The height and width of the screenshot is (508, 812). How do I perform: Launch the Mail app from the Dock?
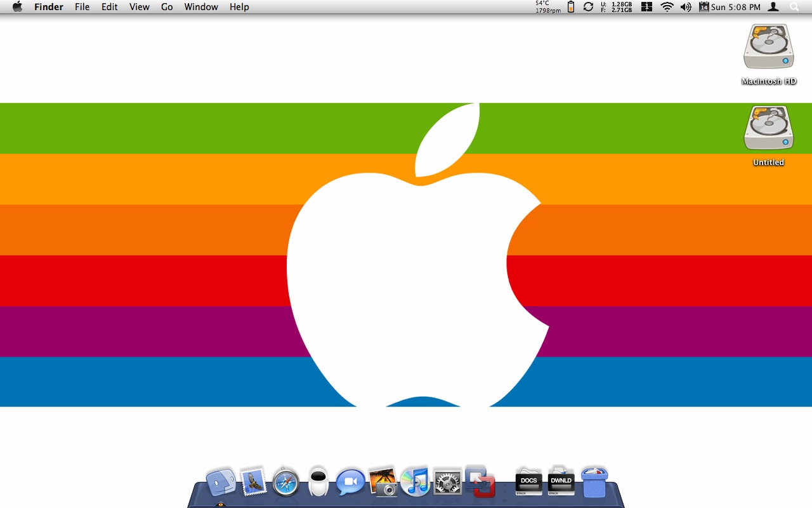coord(254,482)
